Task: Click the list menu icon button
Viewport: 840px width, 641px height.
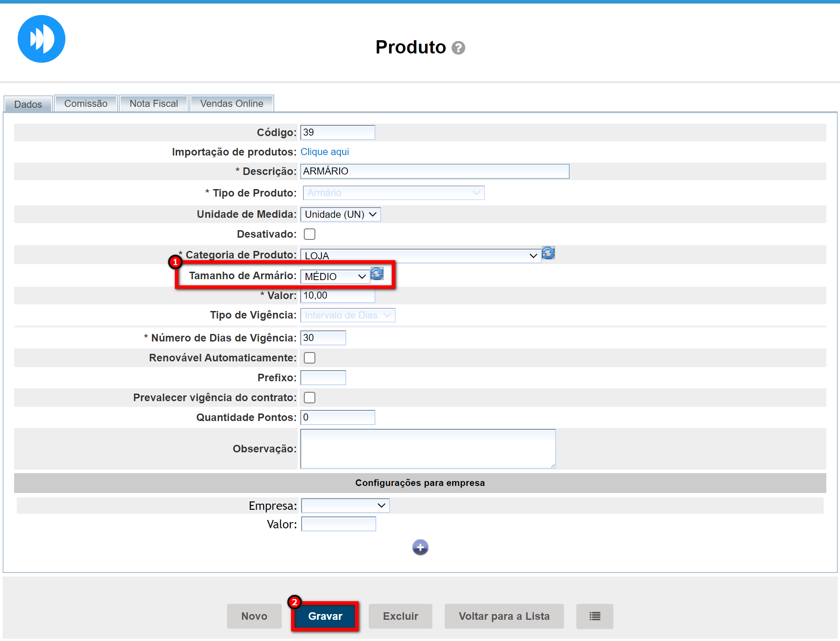Action: (x=594, y=616)
